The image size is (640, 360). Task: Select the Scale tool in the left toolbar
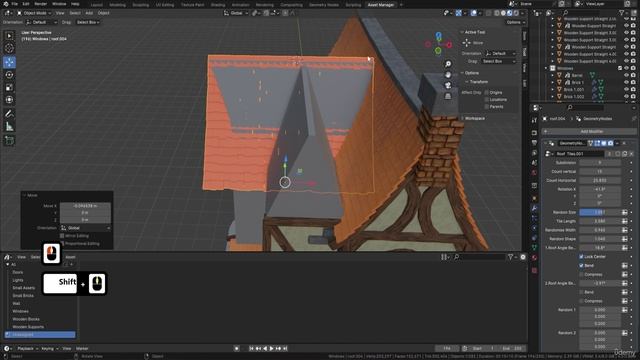point(9,87)
